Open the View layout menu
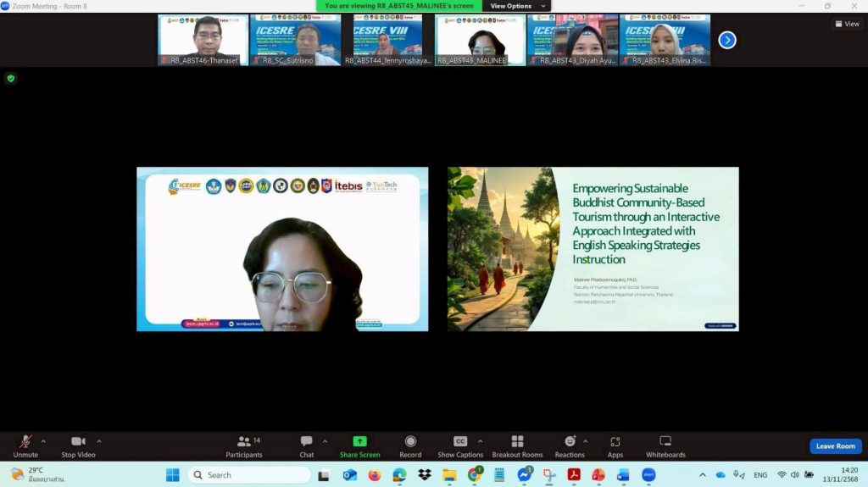Image resolution: width=868 pixels, height=487 pixels. pos(847,24)
